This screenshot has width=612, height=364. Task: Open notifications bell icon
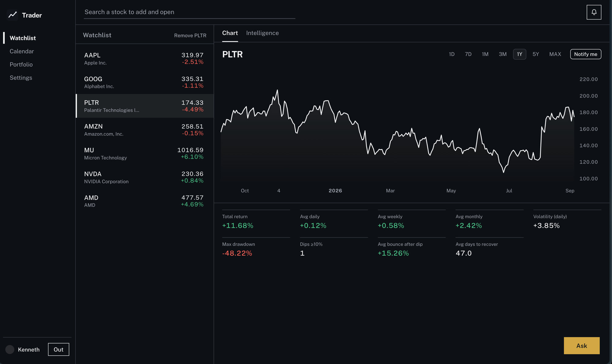pos(594,12)
